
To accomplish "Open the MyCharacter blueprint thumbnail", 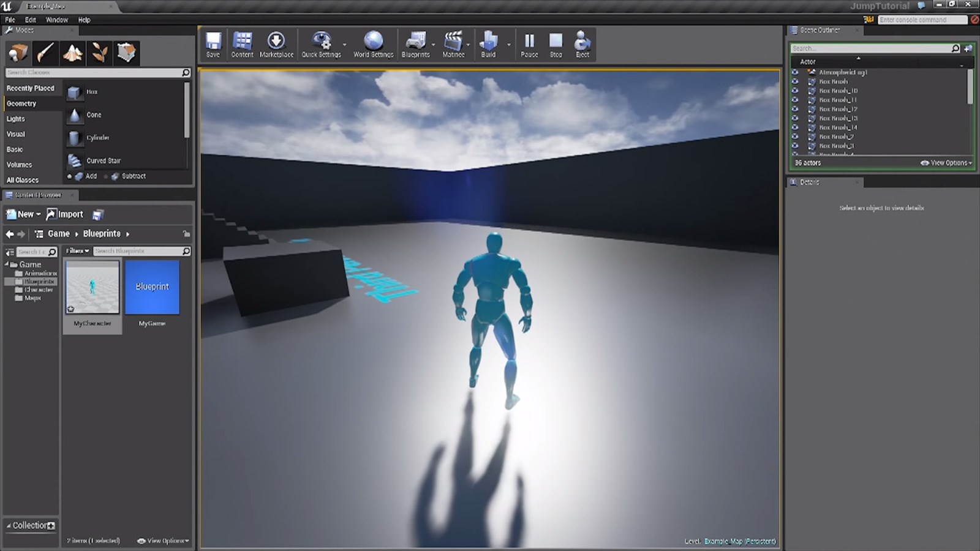I will pos(92,288).
